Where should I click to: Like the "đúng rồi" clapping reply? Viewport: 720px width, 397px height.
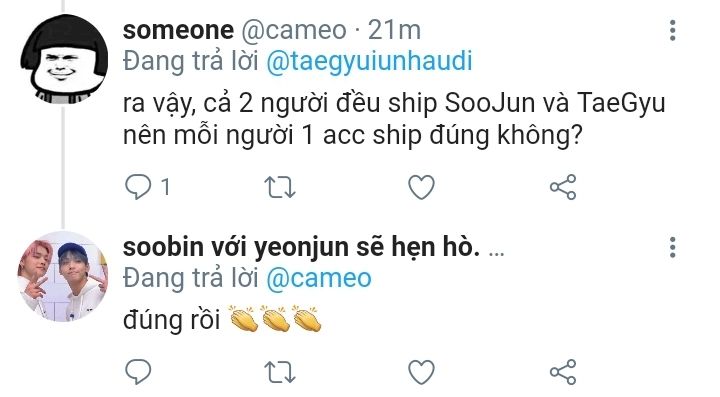pyautogui.click(x=421, y=372)
